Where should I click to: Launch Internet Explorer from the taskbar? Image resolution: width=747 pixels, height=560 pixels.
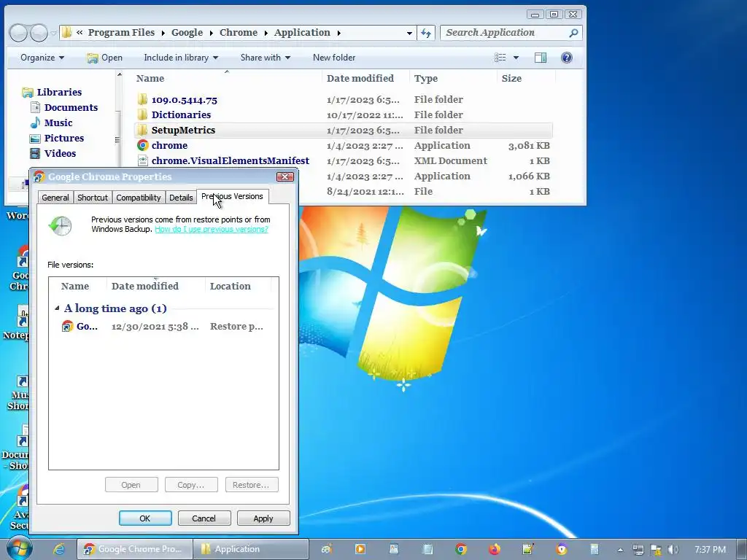pyautogui.click(x=59, y=549)
